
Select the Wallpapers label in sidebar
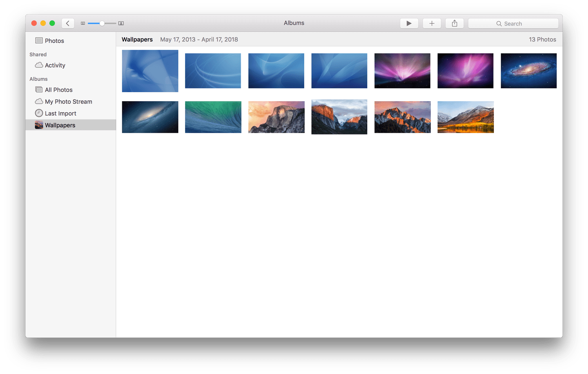[60, 125]
